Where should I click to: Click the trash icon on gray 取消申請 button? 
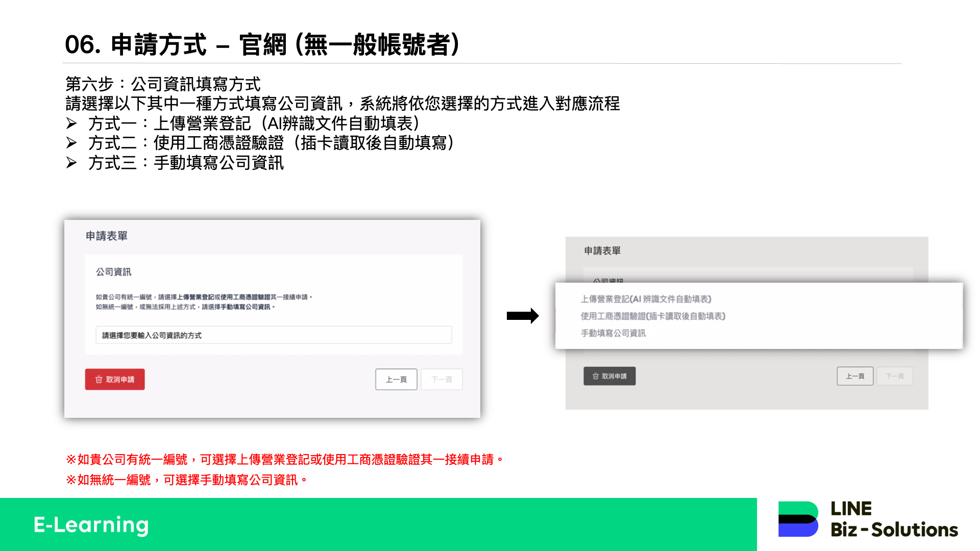pos(595,376)
